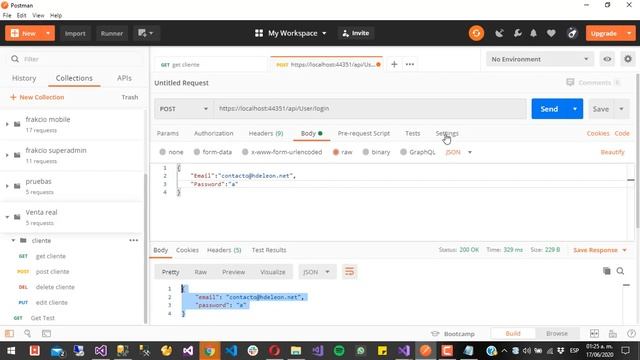Screen dimensions: 640x360
Task: Open the New button dropdown arrow
Action: (x=48, y=33)
